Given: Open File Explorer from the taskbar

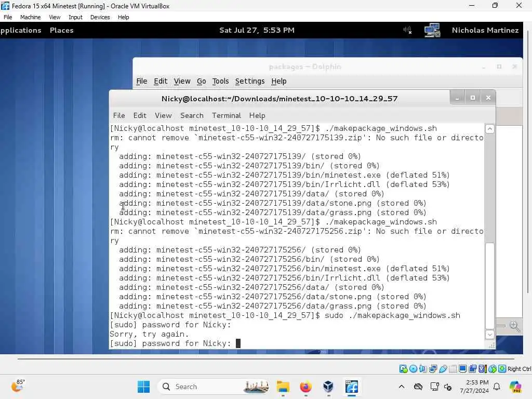Looking at the screenshot, I should tap(283, 387).
